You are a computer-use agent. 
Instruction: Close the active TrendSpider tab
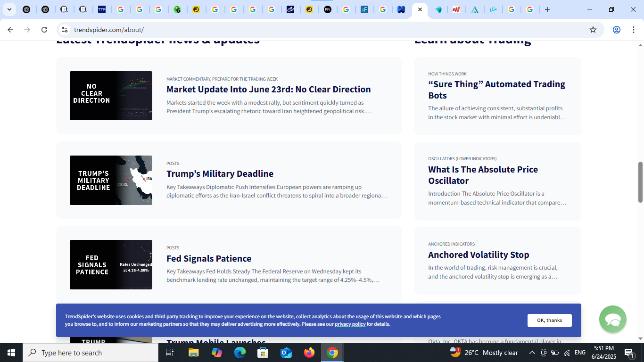(x=420, y=9)
